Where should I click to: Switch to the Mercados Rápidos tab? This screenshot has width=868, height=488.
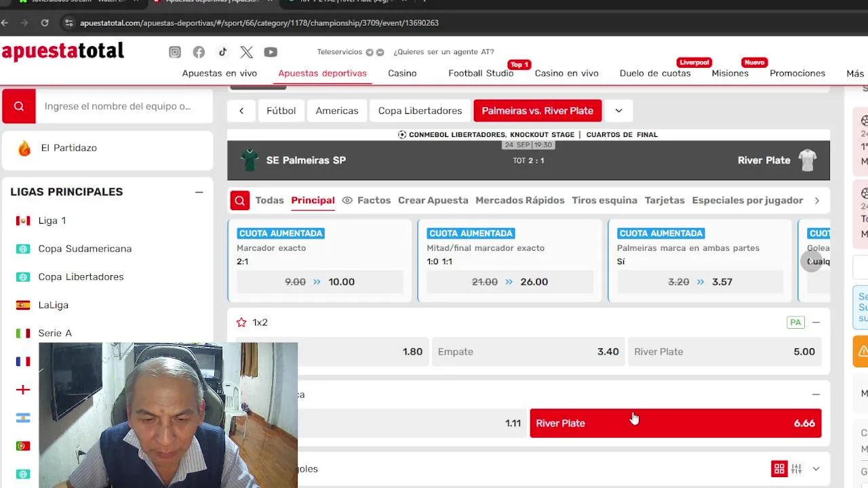[x=520, y=201]
